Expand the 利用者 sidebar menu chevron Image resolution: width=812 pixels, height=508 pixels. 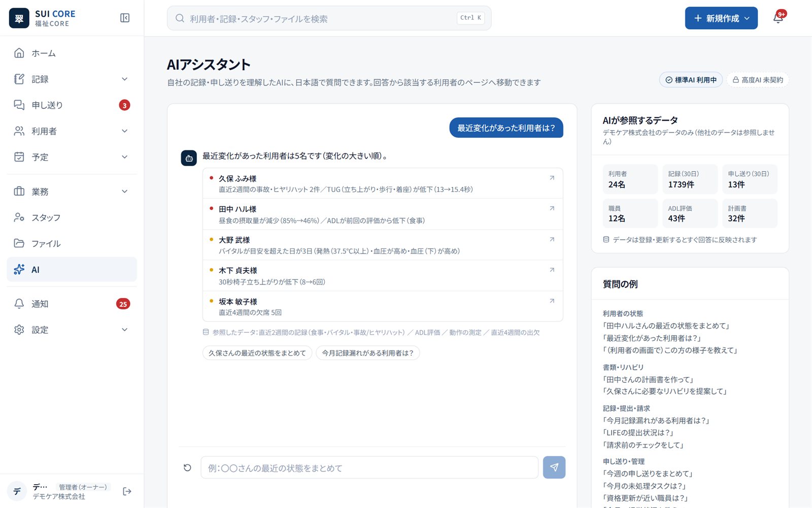coord(125,131)
